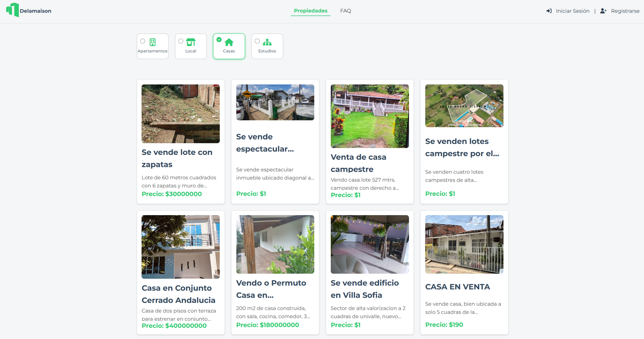Image resolution: width=644 pixels, height=339 pixels.
Task: Click the Delamaison green logo icon
Action: [12, 10]
